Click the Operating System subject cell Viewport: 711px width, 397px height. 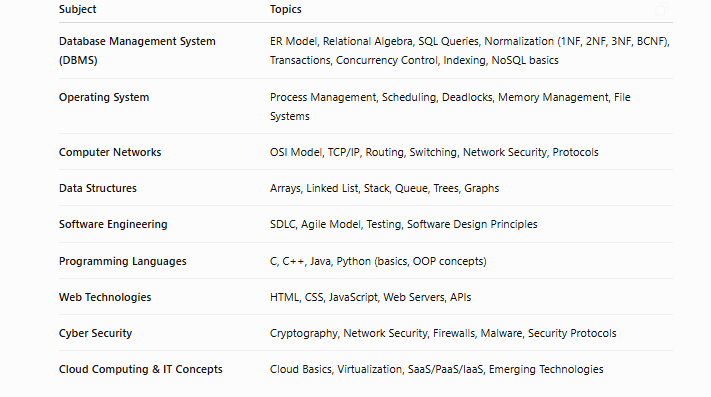point(104,97)
